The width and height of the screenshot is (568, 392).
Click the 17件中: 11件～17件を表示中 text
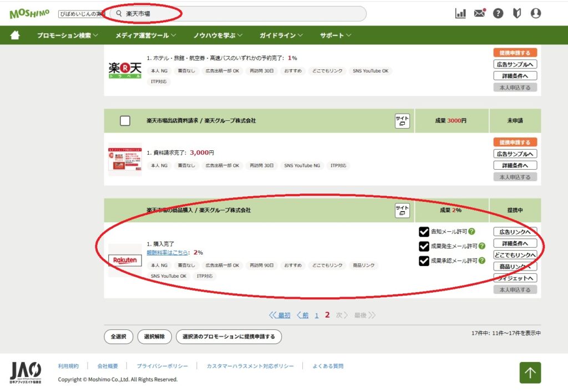pos(506,333)
